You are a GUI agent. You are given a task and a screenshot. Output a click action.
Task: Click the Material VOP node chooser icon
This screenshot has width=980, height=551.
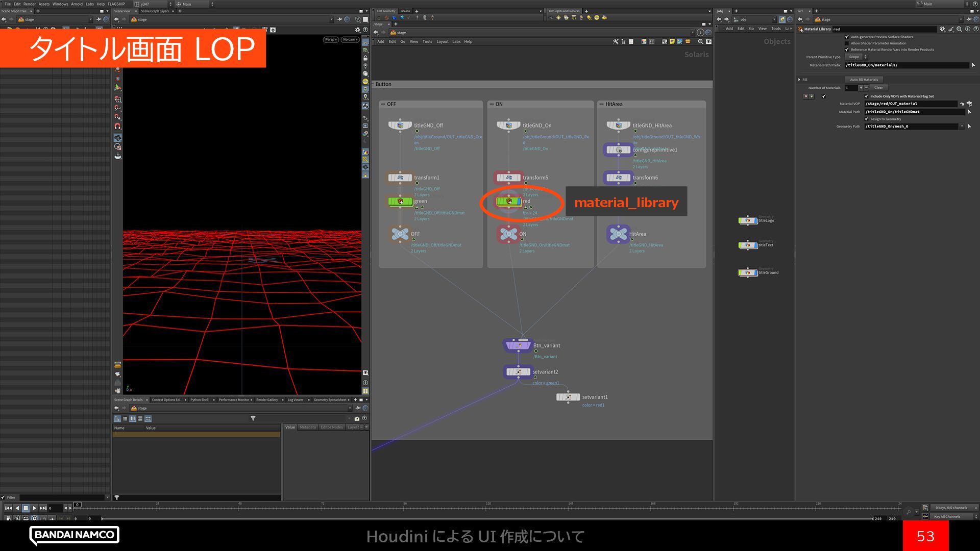[969, 104]
